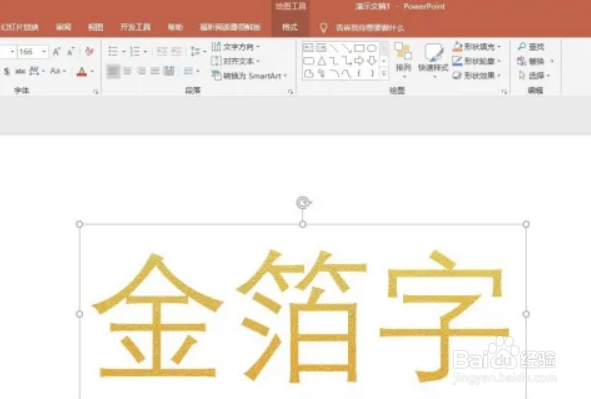This screenshot has height=399, width=591.
Task: Select the Freeform shape tool
Action: pos(309,73)
